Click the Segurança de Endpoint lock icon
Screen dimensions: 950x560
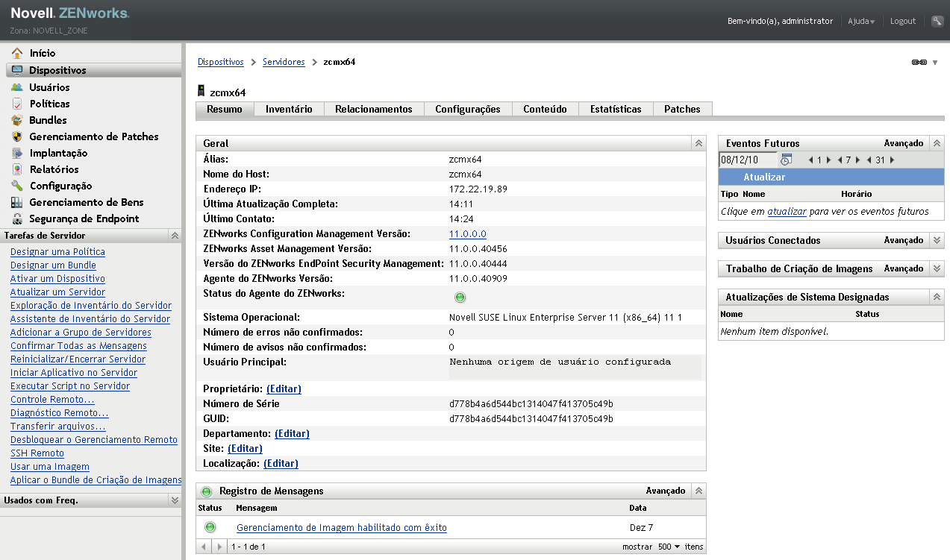click(16, 218)
